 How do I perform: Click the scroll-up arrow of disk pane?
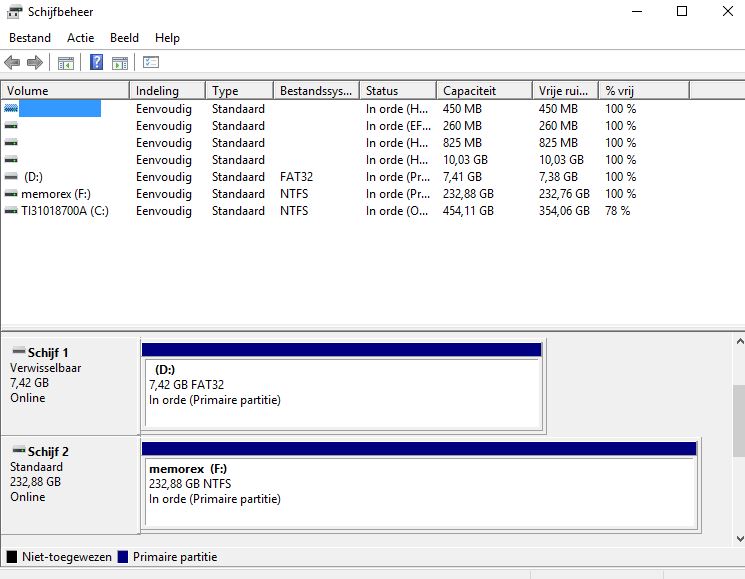coord(739,341)
